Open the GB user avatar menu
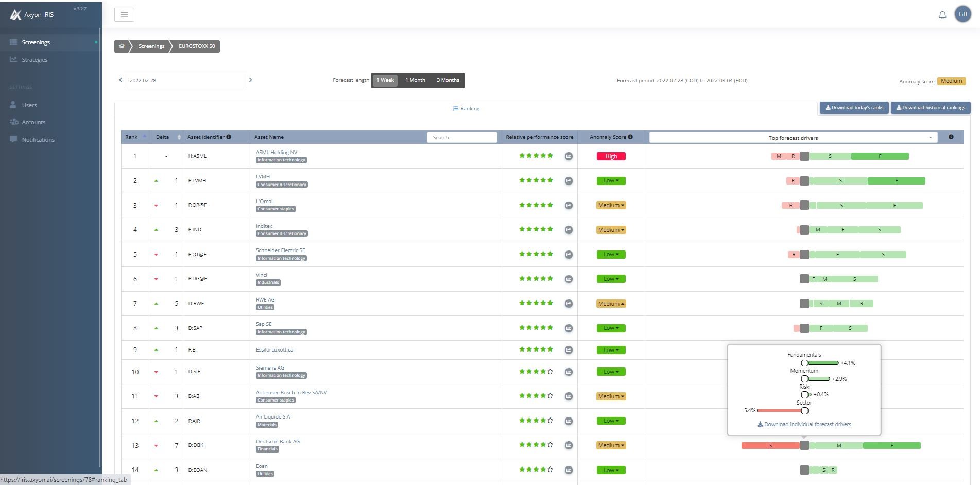This screenshot has width=980, height=485. (962, 14)
